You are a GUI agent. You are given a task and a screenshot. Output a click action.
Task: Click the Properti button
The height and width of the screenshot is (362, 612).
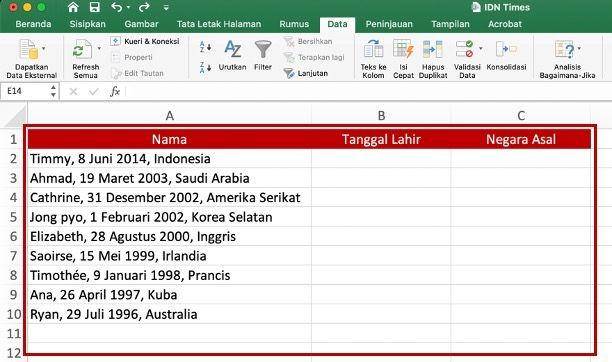(x=132, y=57)
